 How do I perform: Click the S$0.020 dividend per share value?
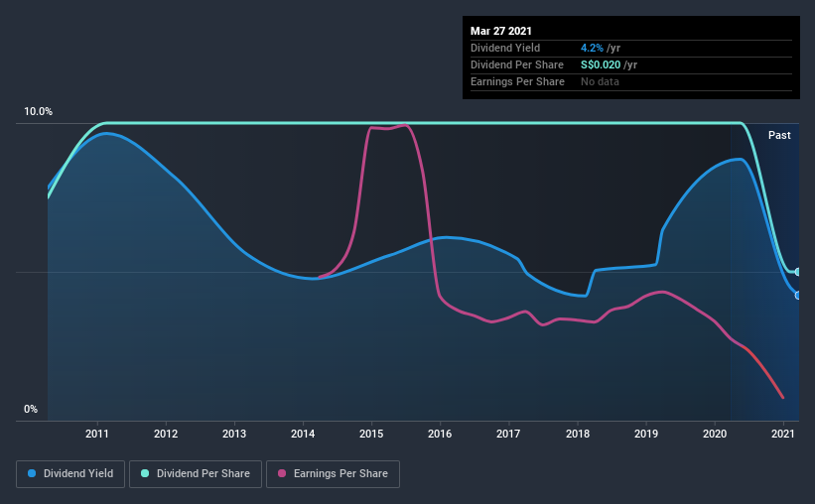tap(601, 64)
